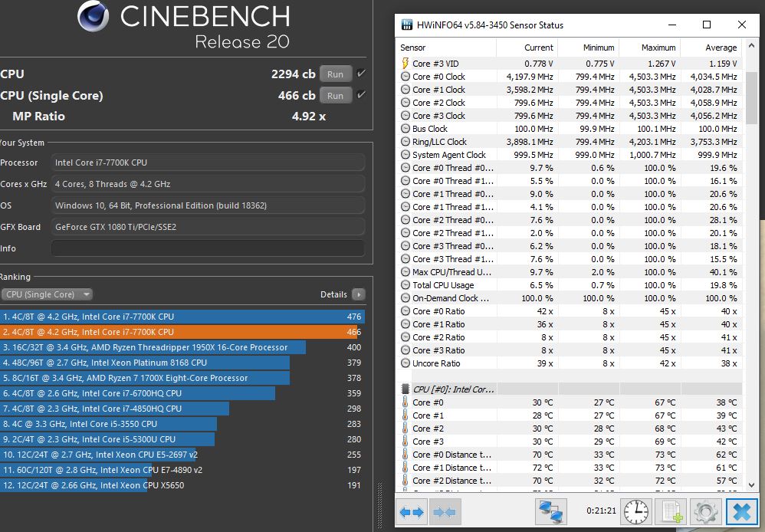The height and width of the screenshot is (532, 765).
Task: Select the Core #0 temperature thermometer icon
Action: click(x=405, y=402)
